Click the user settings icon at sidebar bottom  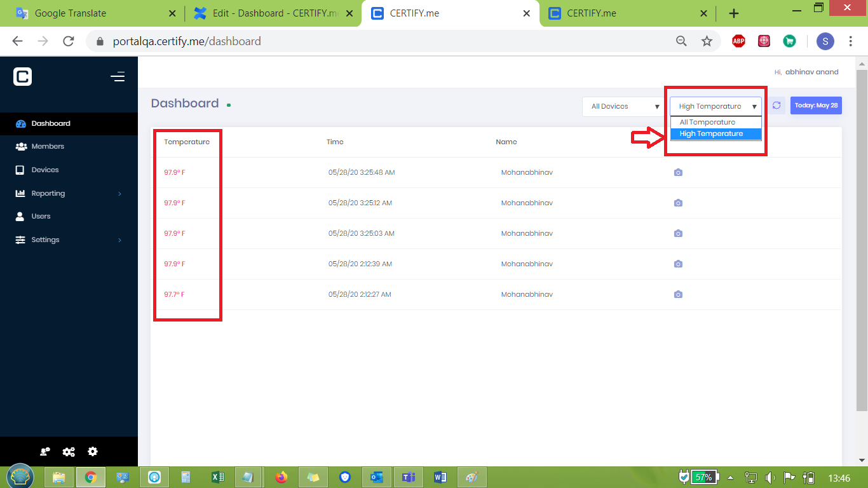pyautogui.click(x=45, y=452)
